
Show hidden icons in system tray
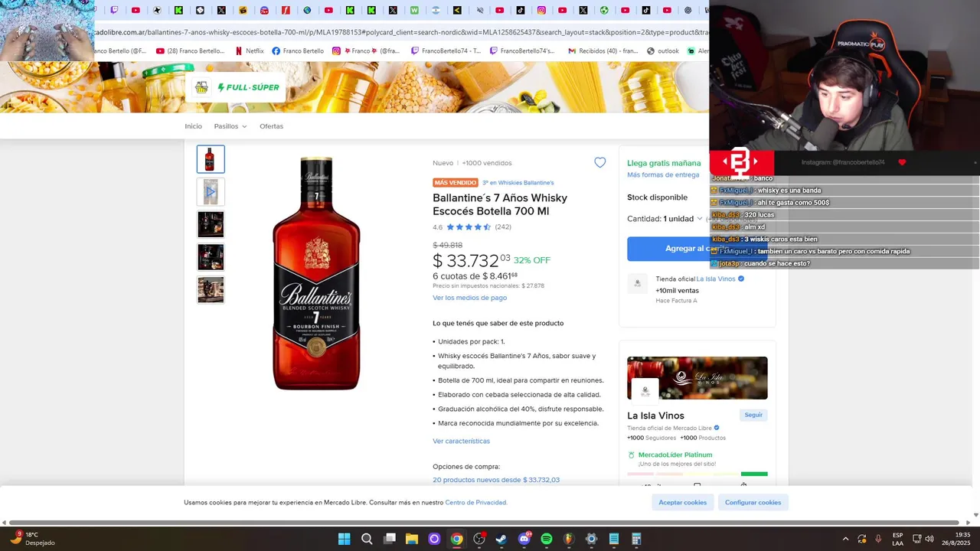coord(845,539)
